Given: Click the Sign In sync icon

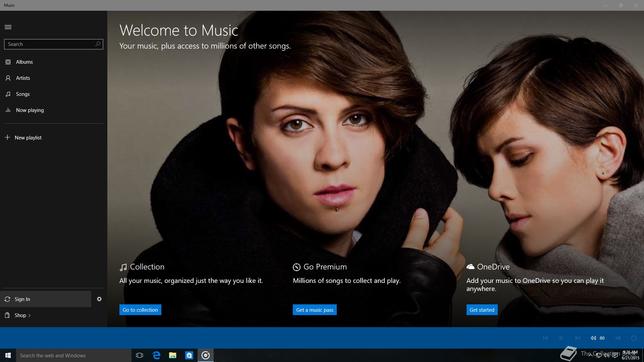Looking at the screenshot, I should 7,299.
